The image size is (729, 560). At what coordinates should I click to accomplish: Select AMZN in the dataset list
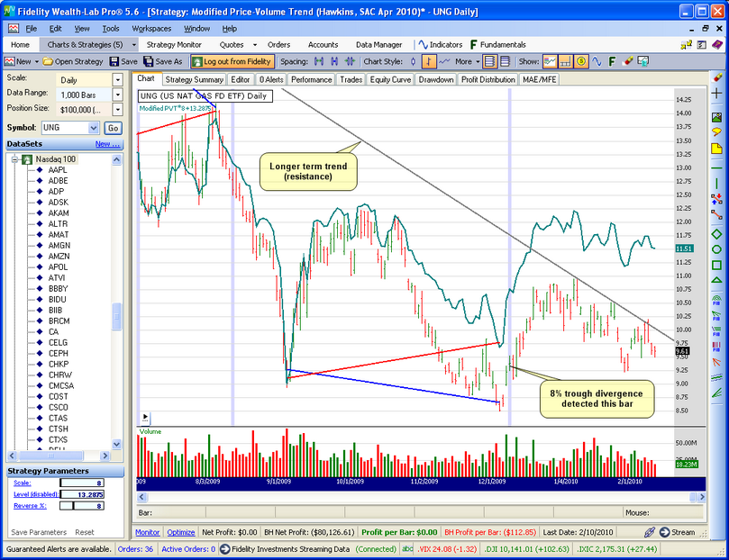[58, 257]
